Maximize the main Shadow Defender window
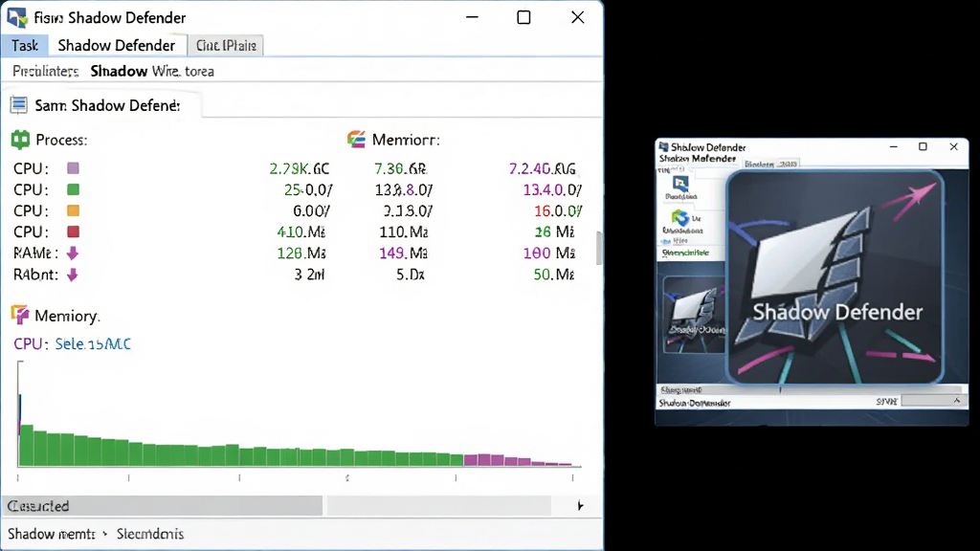The image size is (980, 551). tap(523, 17)
